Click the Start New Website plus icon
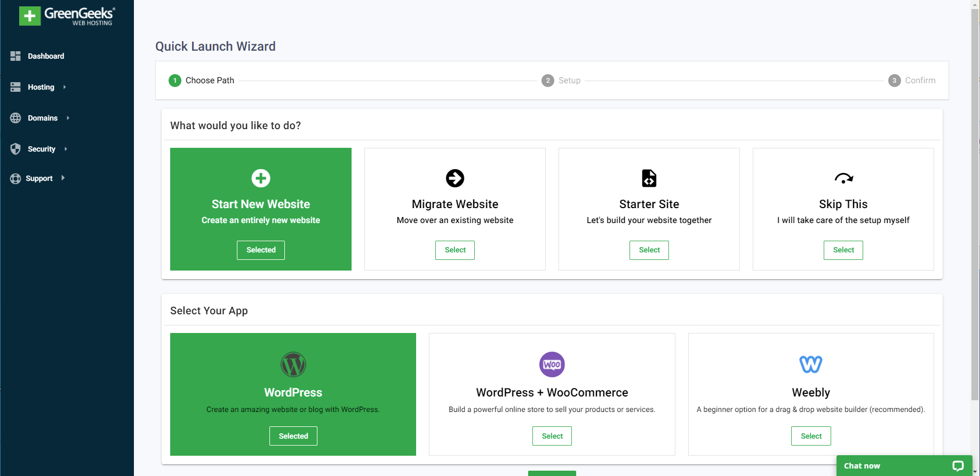The image size is (980, 476). pos(261,178)
